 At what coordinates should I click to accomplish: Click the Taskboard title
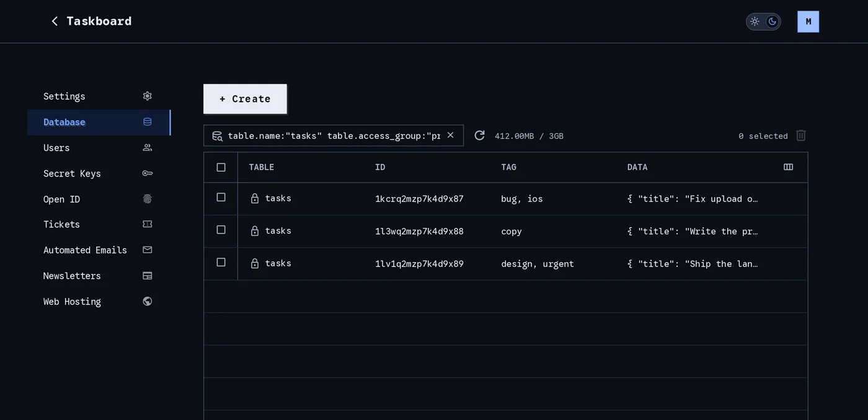[99, 21]
